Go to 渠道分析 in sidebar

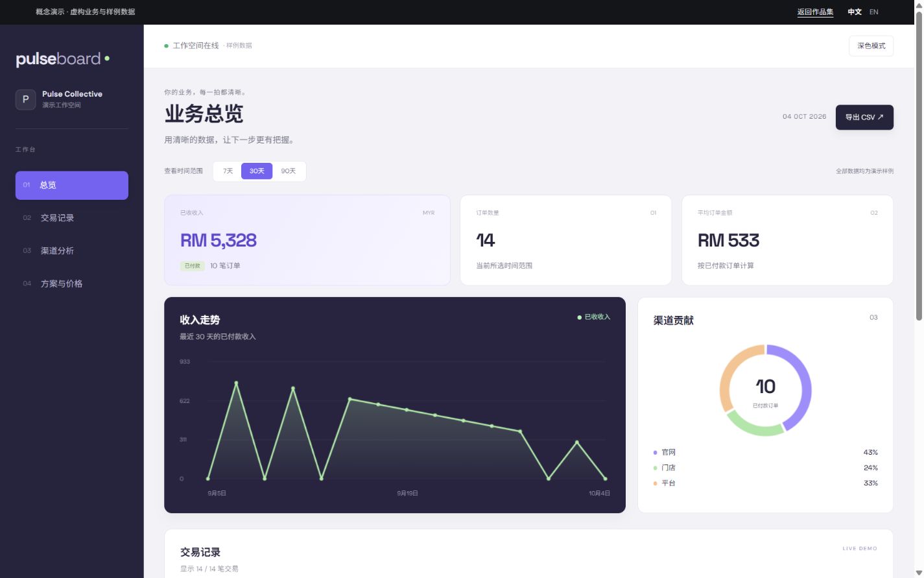click(x=72, y=250)
